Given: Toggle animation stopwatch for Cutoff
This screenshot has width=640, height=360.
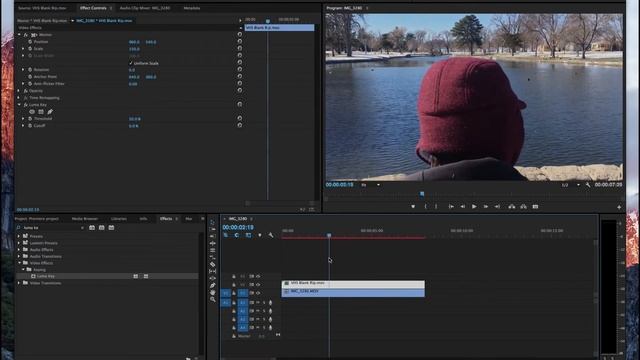Looking at the screenshot, I should [30, 125].
